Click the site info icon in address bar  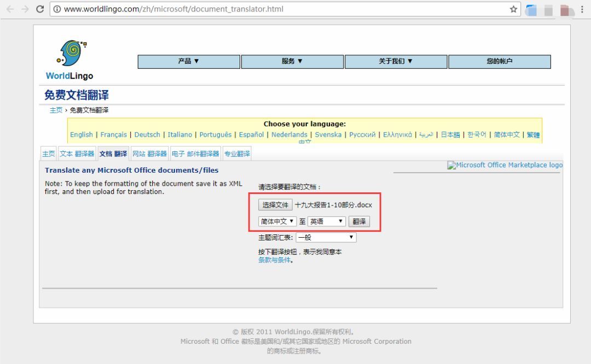click(x=57, y=9)
